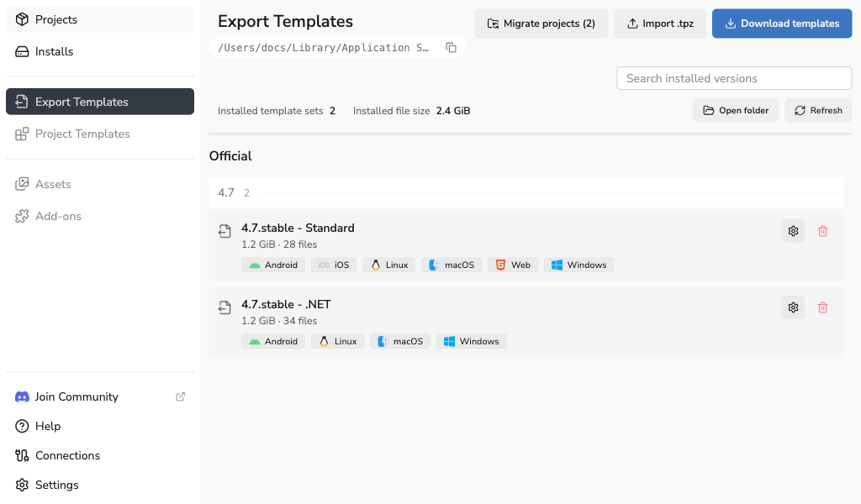Open Settings in the sidebar
The width and height of the screenshot is (861, 504).
tap(99, 485)
